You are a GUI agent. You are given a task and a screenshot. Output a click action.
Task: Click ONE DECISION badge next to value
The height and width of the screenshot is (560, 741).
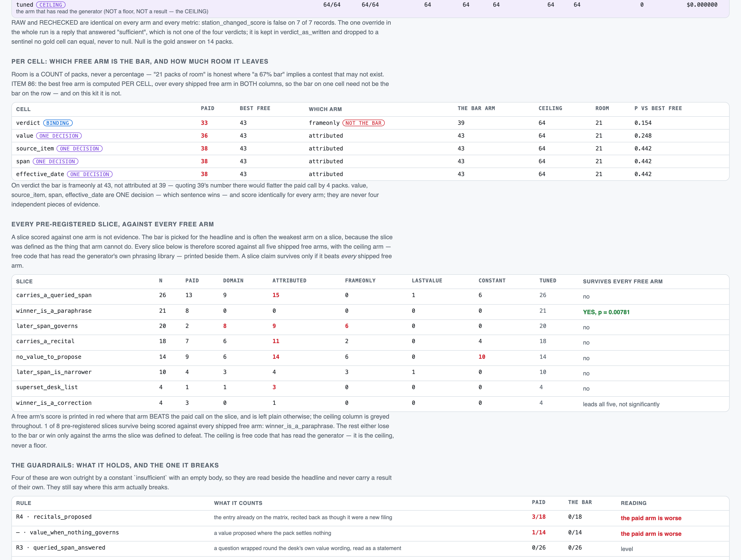click(x=59, y=135)
